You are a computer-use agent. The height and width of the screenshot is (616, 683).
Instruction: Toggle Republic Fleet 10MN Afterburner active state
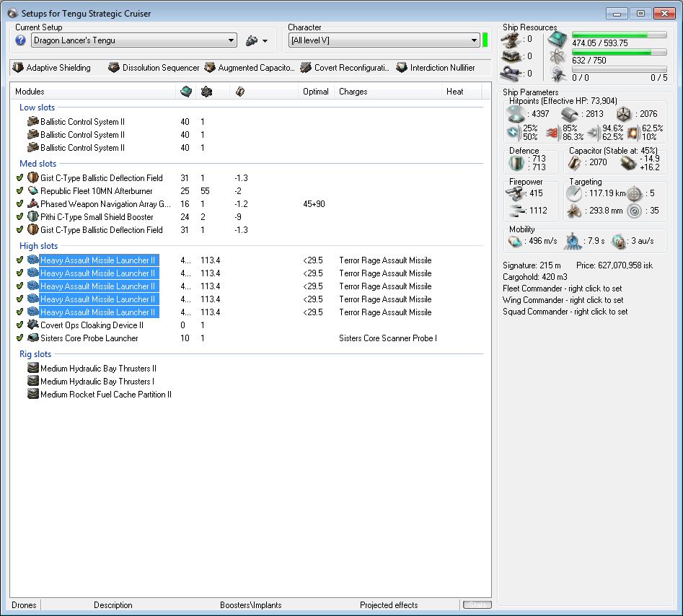click(x=19, y=191)
